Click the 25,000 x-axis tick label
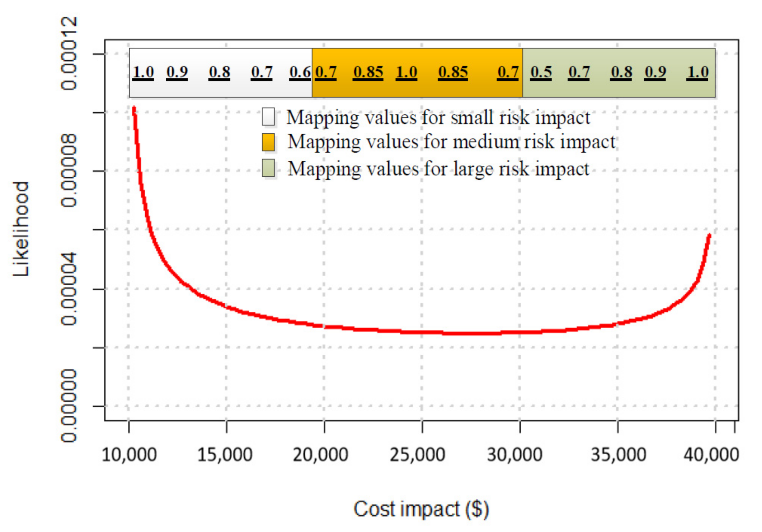The width and height of the screenshot is (762, 532). (x=417, y=455)
